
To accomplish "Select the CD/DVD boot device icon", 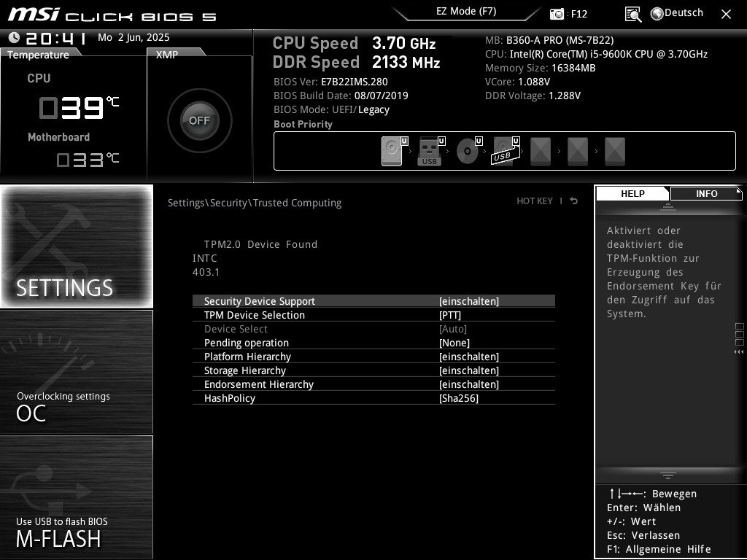I will [468, 151].
